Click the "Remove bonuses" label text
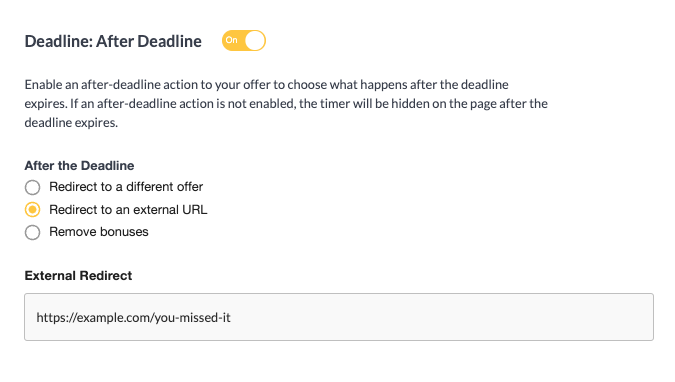This screenshot has width=675, height=382. pos(99,232)
